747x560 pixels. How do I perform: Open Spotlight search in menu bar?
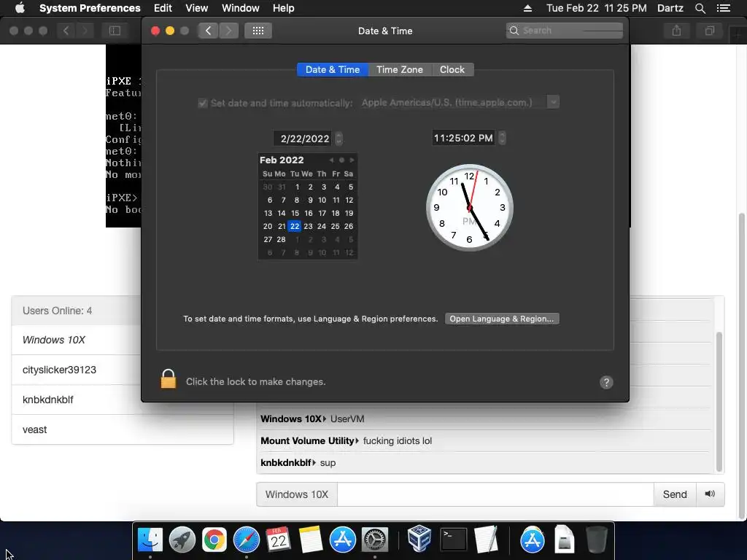tap(700, 8)
